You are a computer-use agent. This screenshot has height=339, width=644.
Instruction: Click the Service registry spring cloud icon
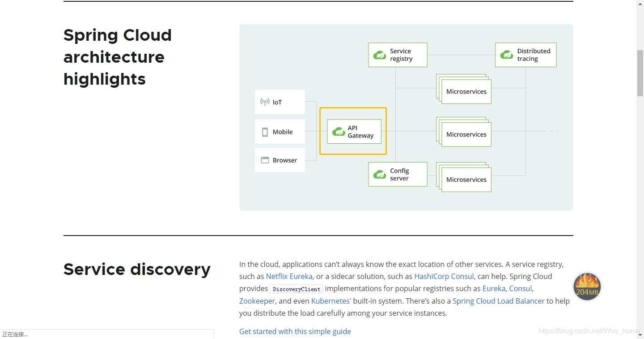pyautogui.click(x=380, y=55)
